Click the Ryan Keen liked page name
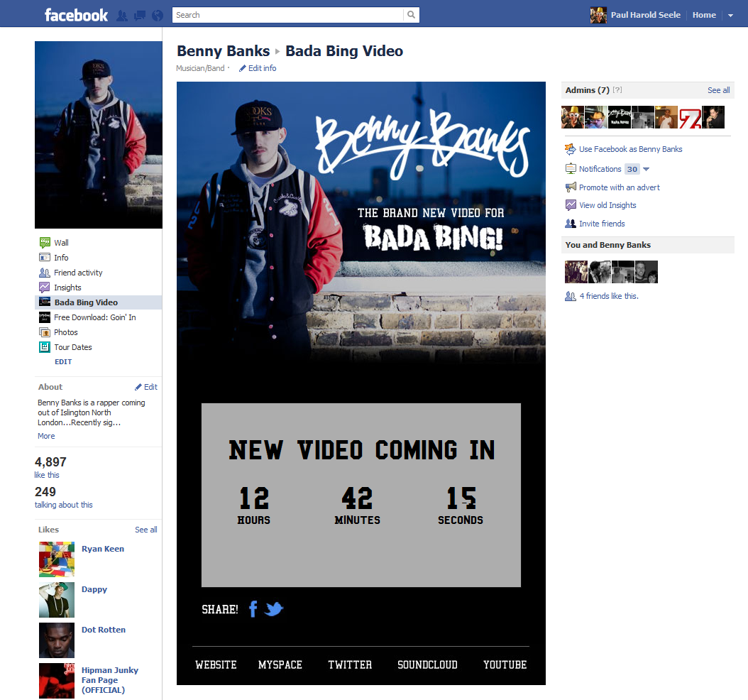The height and width of the screenshot is (700, 748). point(103,549)
